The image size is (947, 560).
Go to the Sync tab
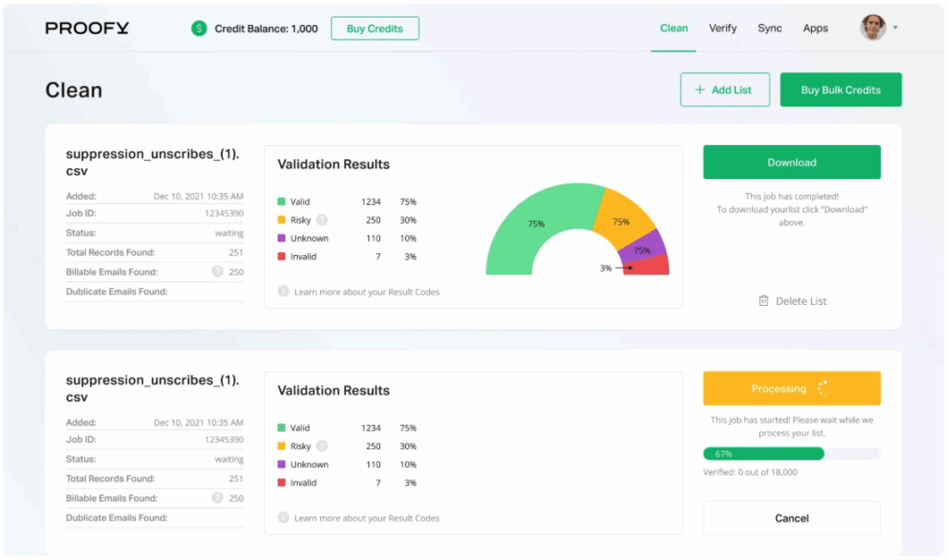[x=769, y=29]
